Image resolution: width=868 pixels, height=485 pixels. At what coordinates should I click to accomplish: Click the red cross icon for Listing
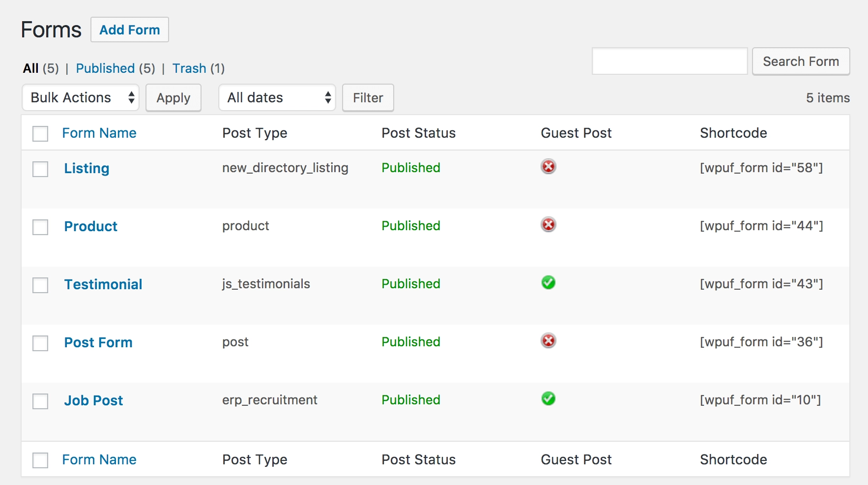point(548,167)
